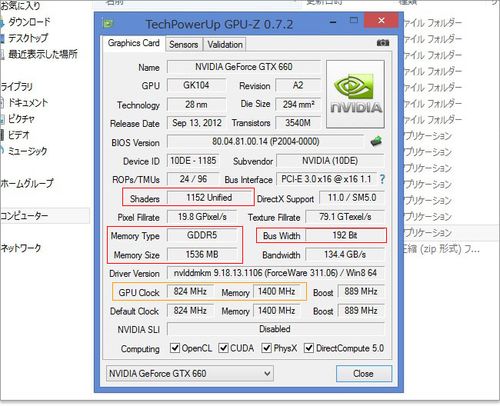The image size is (500, 406).
Task: Click the Revision field A2
Action: [298, 85]
